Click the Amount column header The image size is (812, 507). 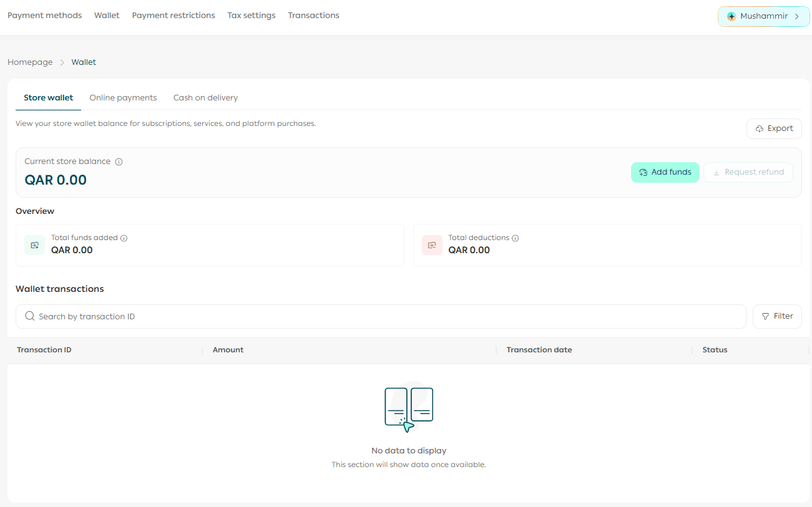[x=228, y=350]
